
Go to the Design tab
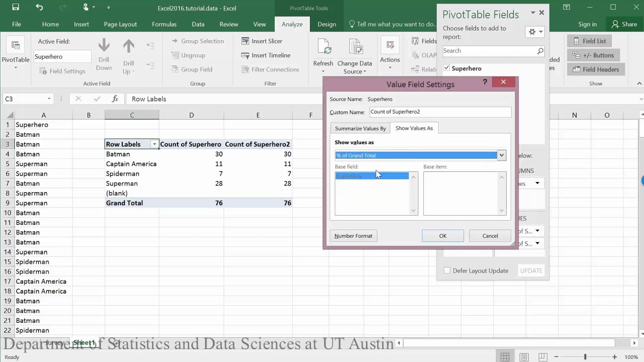click(327, 24)
